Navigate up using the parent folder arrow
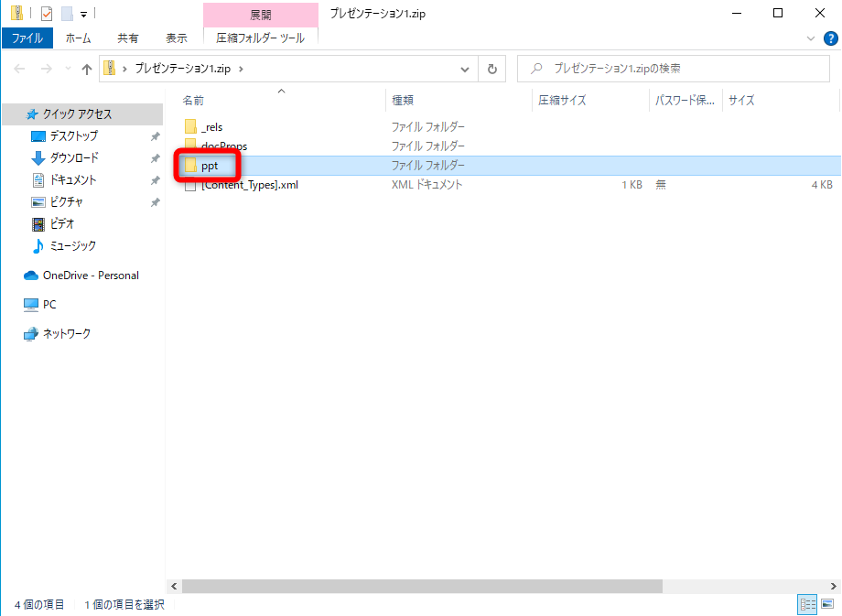The width and height of the screenshot is (842, 616). pos(87,68)
